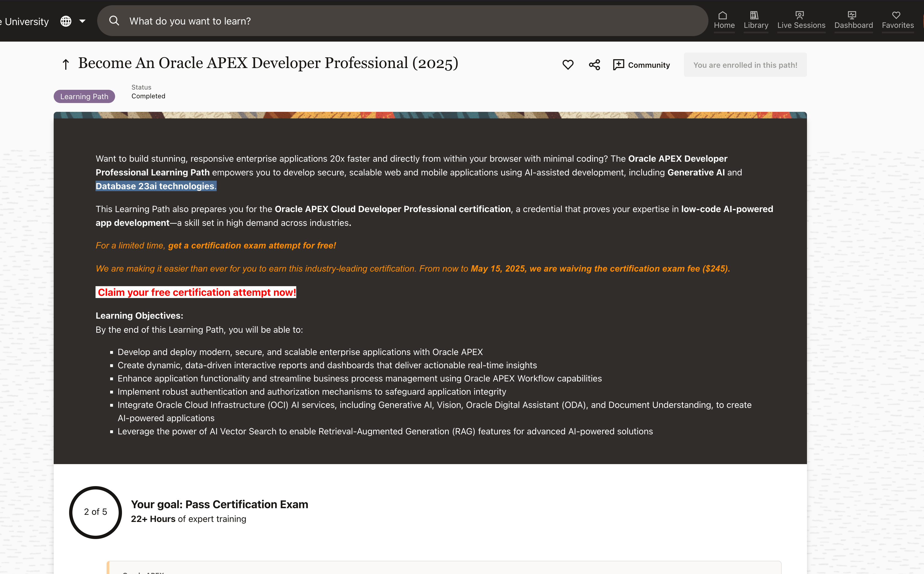
Task: Click the share icon
Action: click(594, 65)
